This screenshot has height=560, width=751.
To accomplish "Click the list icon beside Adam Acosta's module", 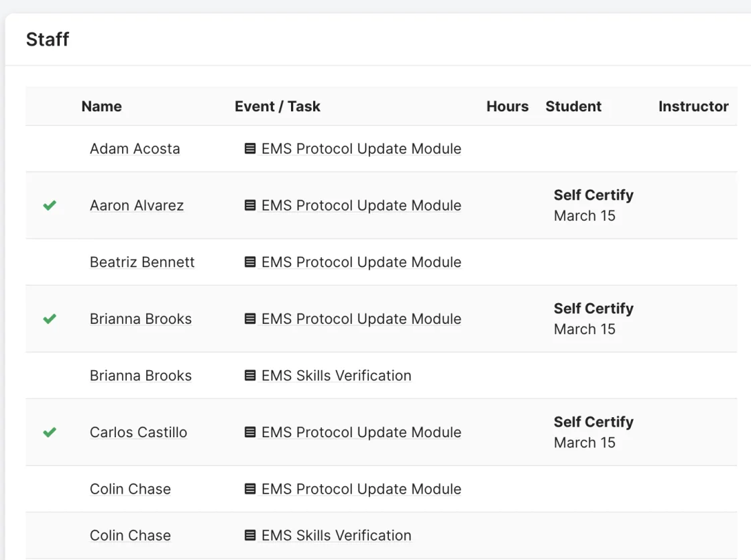I will [x=250, y=148].
